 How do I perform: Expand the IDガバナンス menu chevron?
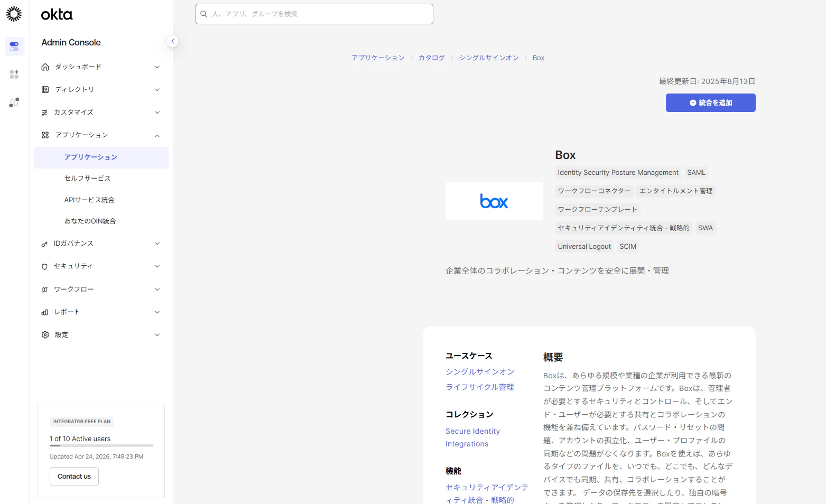pyautogui.click(x=157, y=244)
